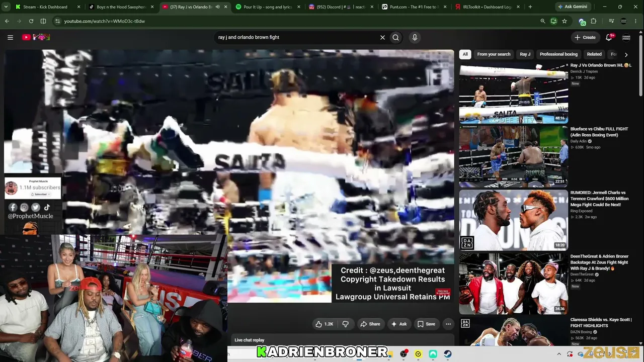This screenshot has height=362, width=644.
Task: Show hidden system tray icons
Action: coord(558,354)
